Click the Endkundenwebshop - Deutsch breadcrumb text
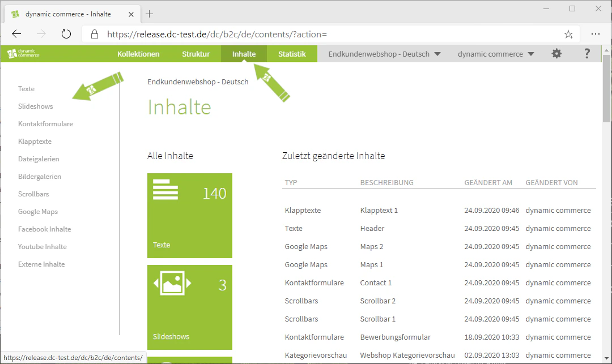 [198, 82]
